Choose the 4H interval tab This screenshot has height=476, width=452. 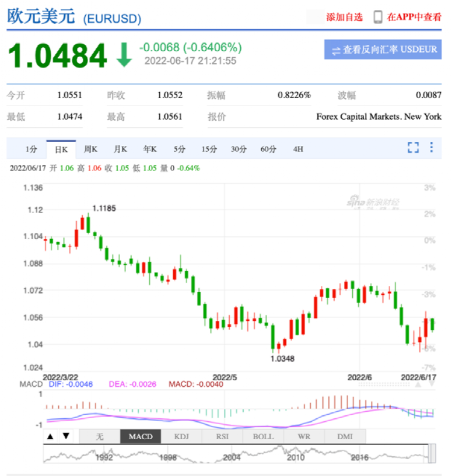coord(298,149)
